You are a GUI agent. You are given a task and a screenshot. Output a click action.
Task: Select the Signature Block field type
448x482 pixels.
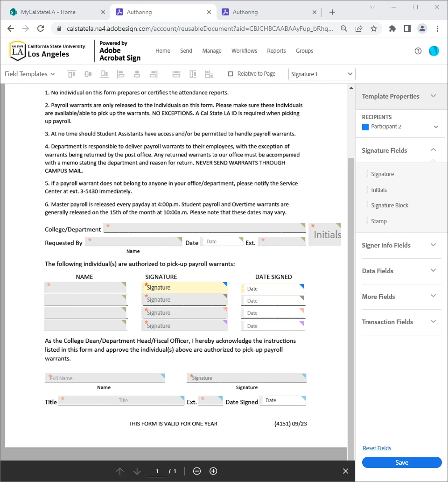(x=390, y=206)
